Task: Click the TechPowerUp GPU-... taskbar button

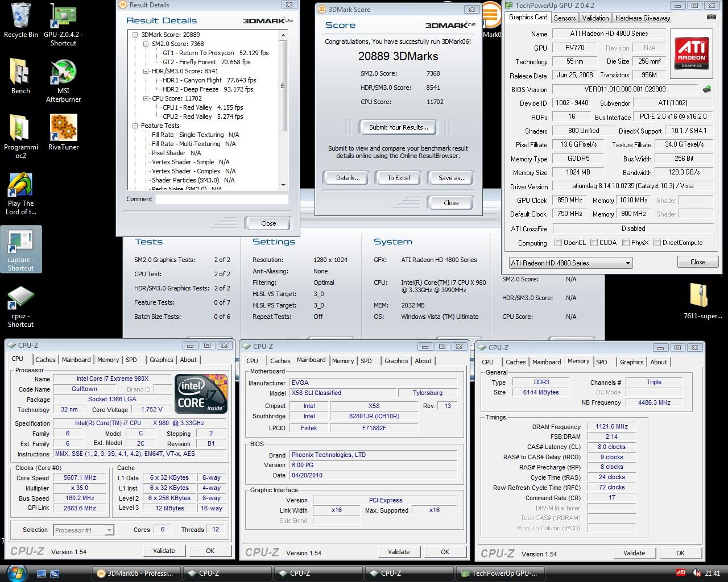Action: [501, 573]
